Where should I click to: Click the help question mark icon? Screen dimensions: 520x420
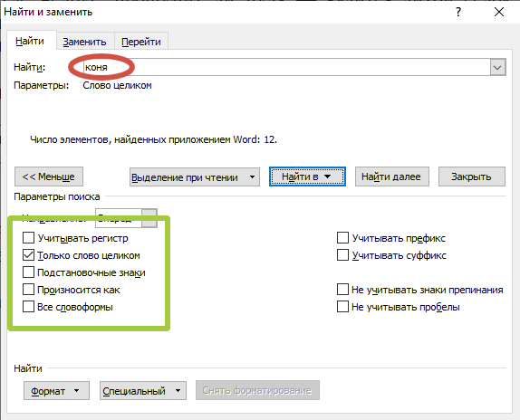[458, 13]
